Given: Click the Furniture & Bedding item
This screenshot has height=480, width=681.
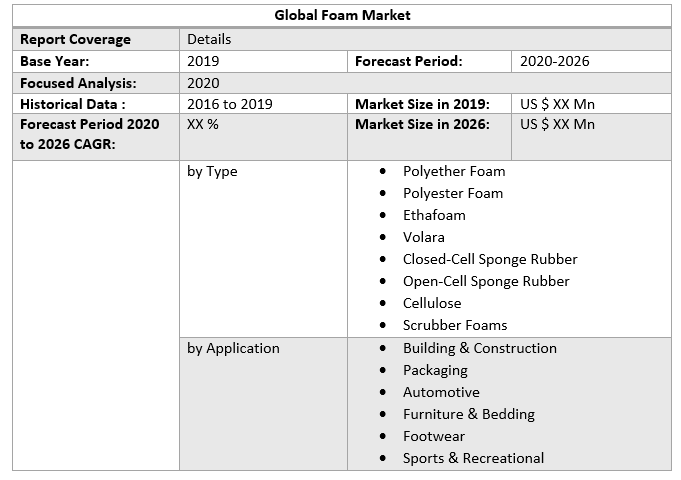Looking at the screenshot, I should pos(468,414).
